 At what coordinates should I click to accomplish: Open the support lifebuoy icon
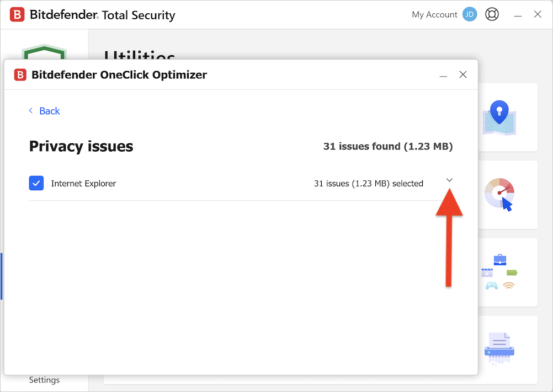492,14
